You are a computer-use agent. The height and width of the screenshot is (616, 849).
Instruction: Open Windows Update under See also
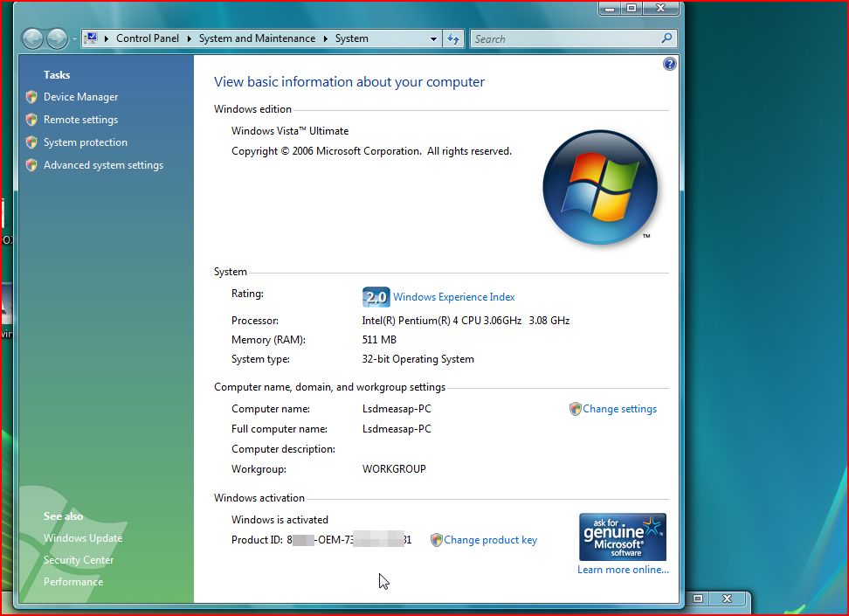click(83, 538)
